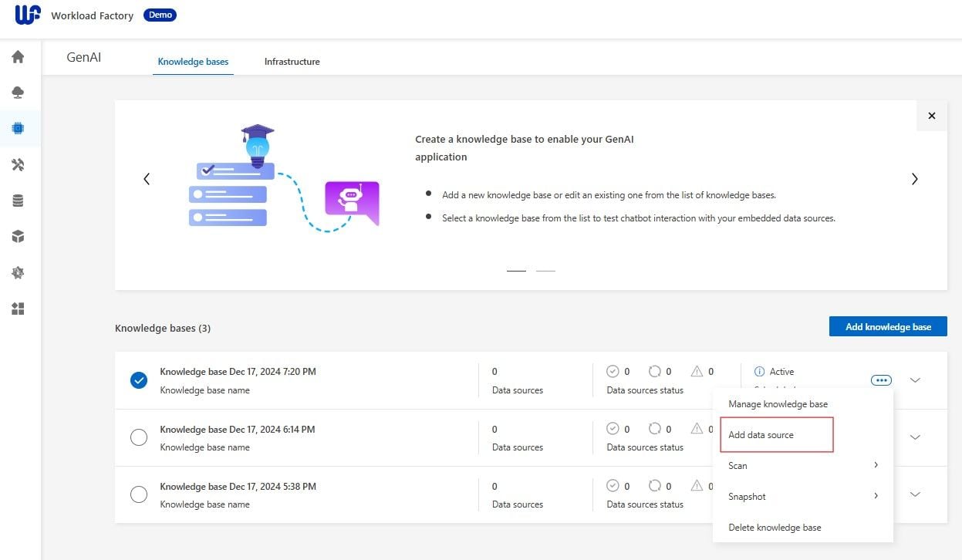Expand the 5:38 PM knowledge base row
Image resolution: width=962 pixels, height=560 pixels.
point(916,494)
